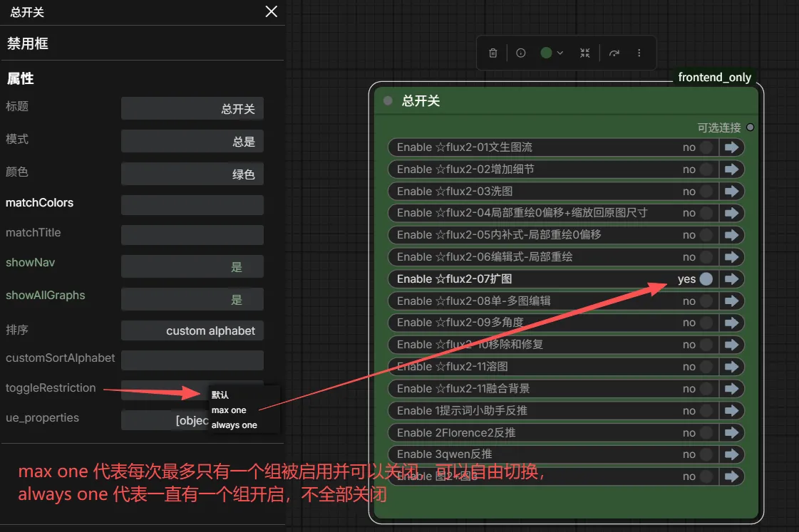The width and height of the screenshot is (799, 532).
Task: Enable the 1提示词小助手反推 toggle
Action: 706,410
